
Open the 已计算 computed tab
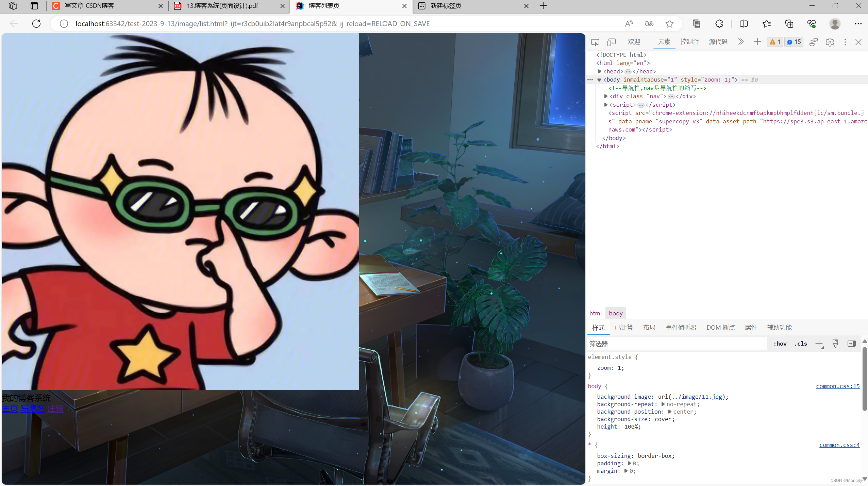(x=624, y=327)
